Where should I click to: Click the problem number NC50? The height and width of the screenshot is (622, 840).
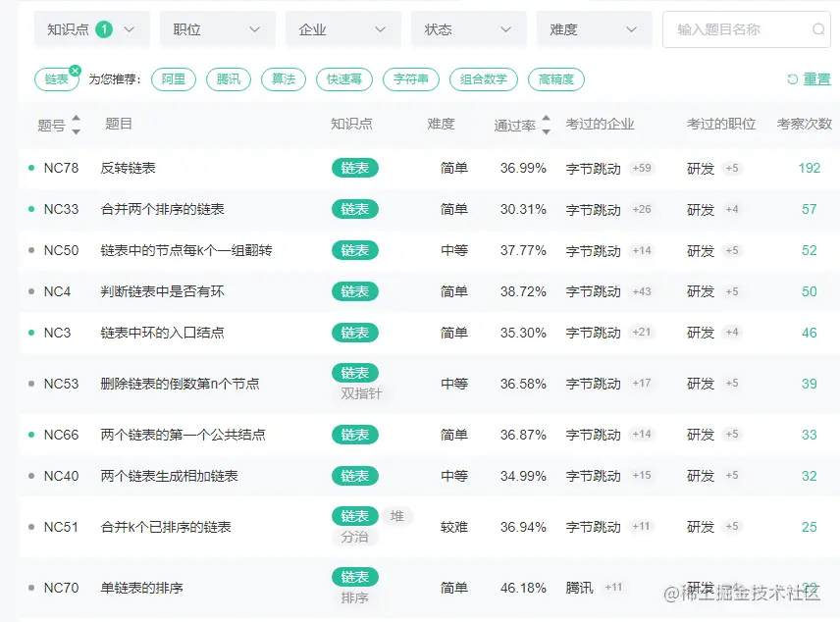[61, 251]
